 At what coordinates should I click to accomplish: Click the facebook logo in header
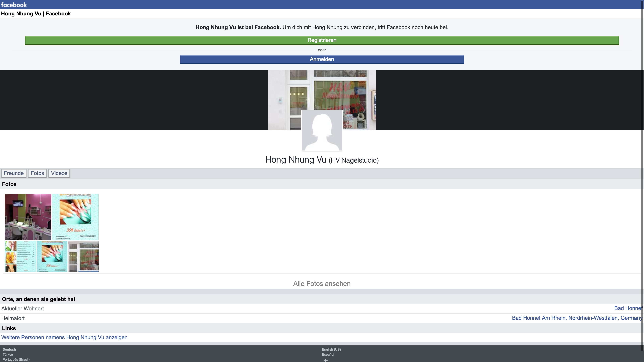[x=14, y=5]
